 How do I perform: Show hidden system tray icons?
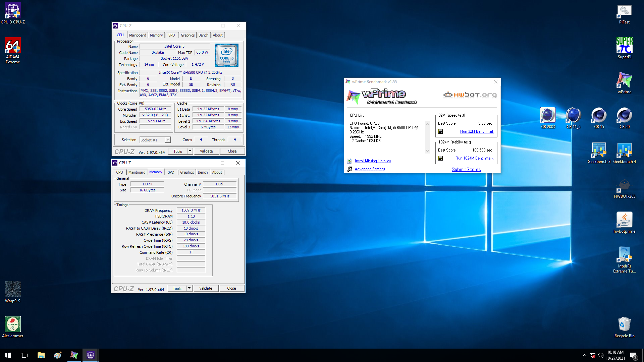tap(584, 355)
